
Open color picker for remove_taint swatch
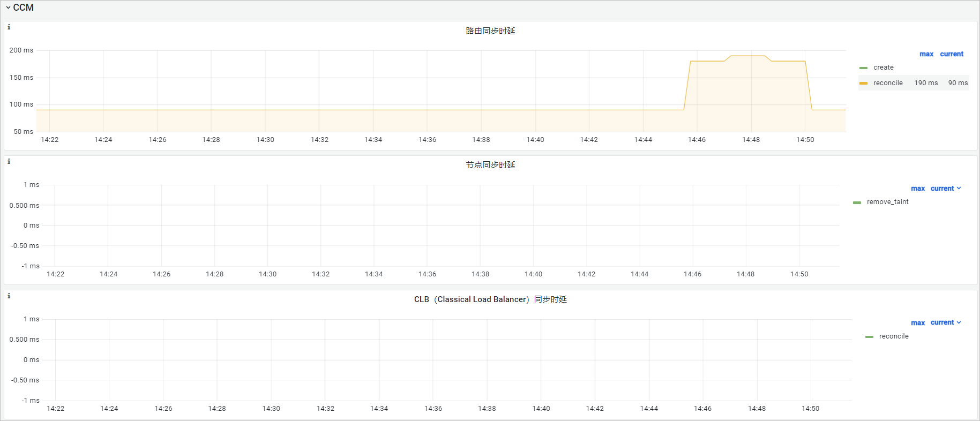click(857, 202)
